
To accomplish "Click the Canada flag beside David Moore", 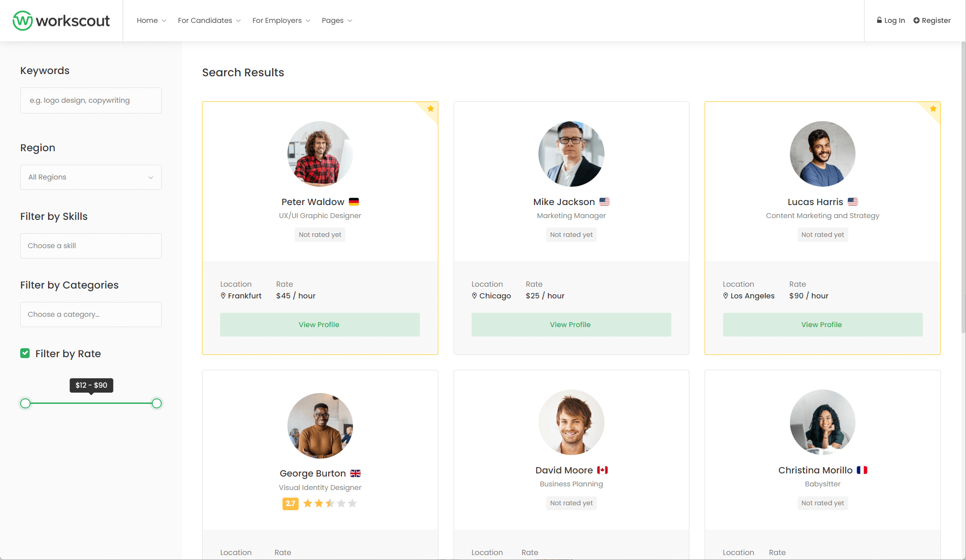I will click(x=602, y=470).
